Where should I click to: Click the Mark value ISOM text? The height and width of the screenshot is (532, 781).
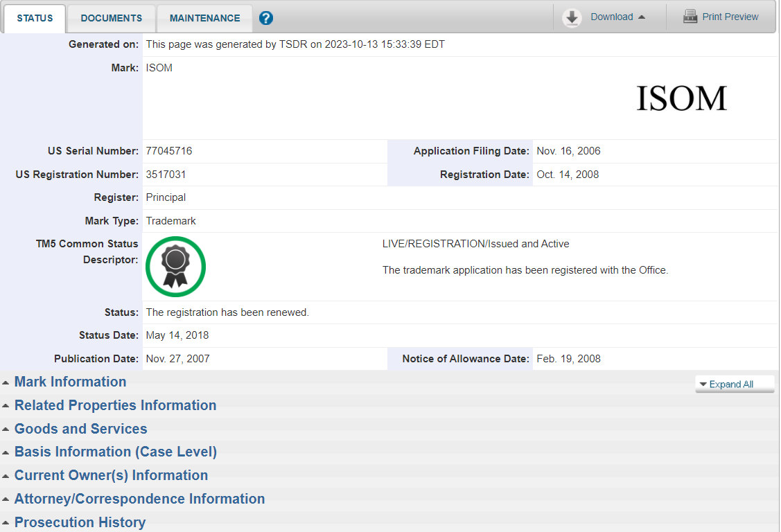[159, 68]
